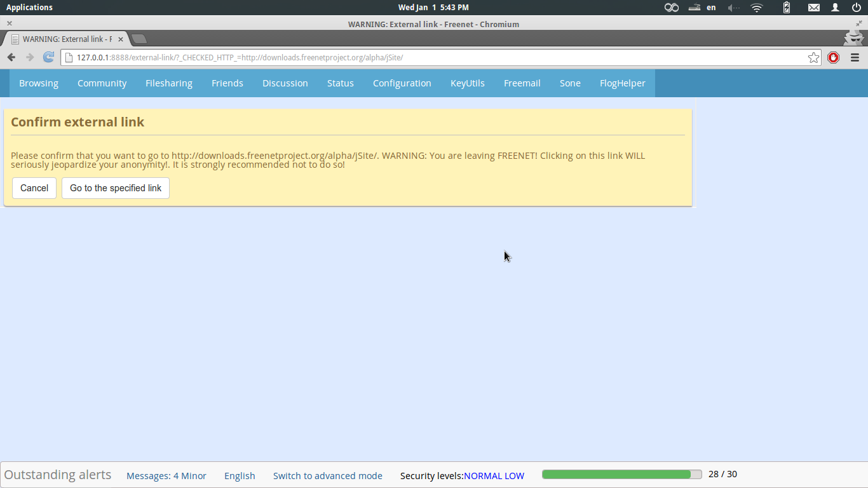Close the window with the title bar X

[10, 24]
